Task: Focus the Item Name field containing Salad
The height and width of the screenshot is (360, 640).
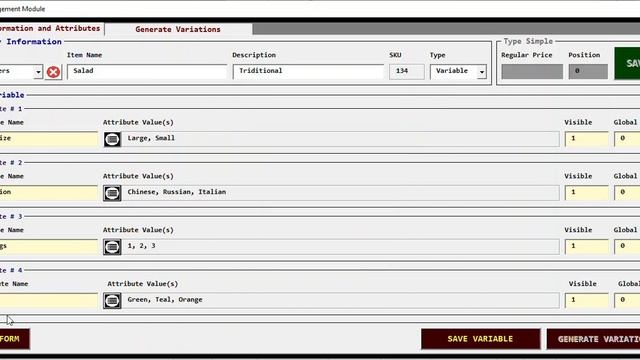Action: (x=147, y=71)
